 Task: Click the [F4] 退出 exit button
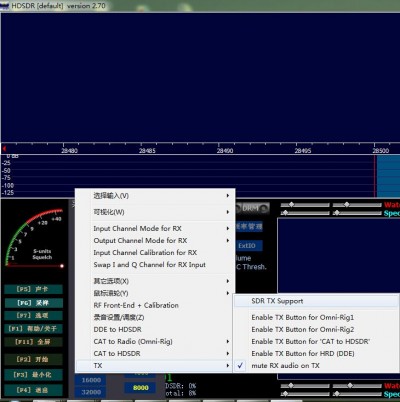pos(33,390)
